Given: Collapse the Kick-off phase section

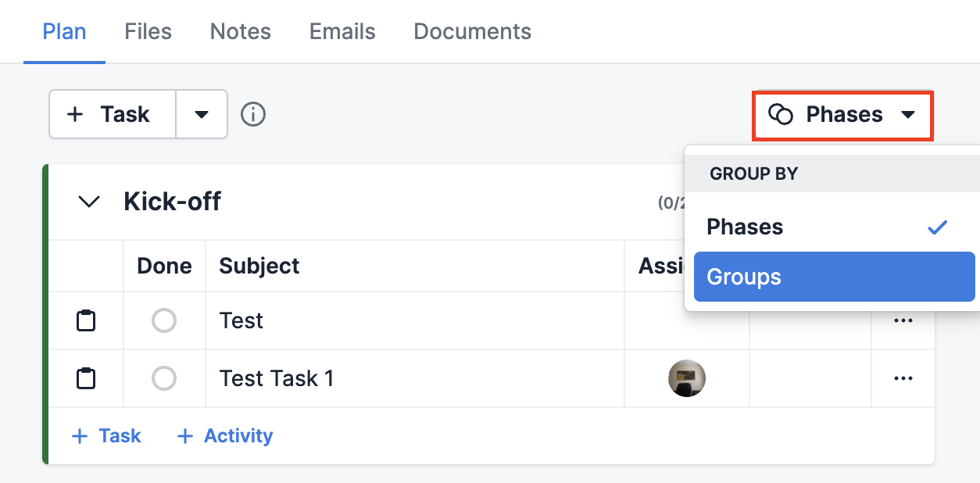Looking at the screenshot, I should 88,201.
